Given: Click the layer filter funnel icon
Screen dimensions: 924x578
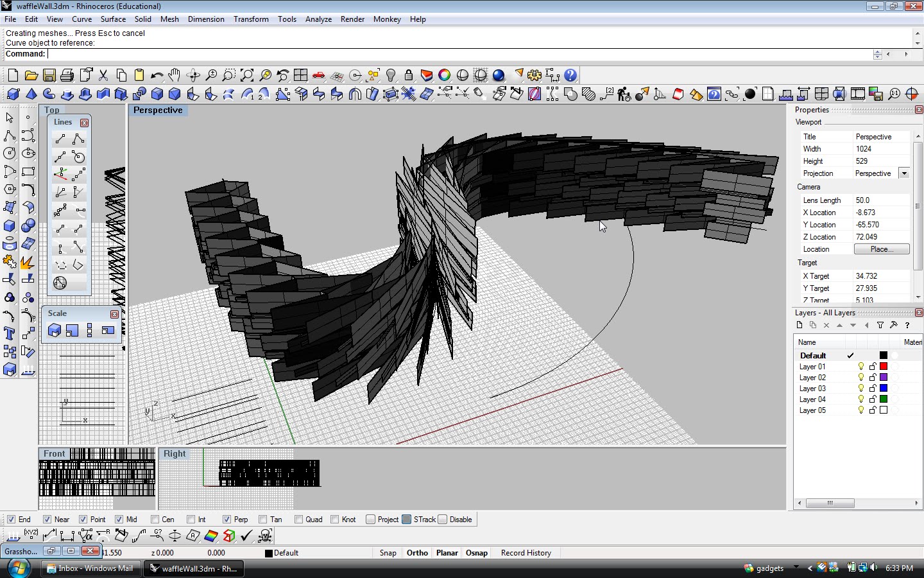Looking at the screenshot, I should tap(880, 326).
